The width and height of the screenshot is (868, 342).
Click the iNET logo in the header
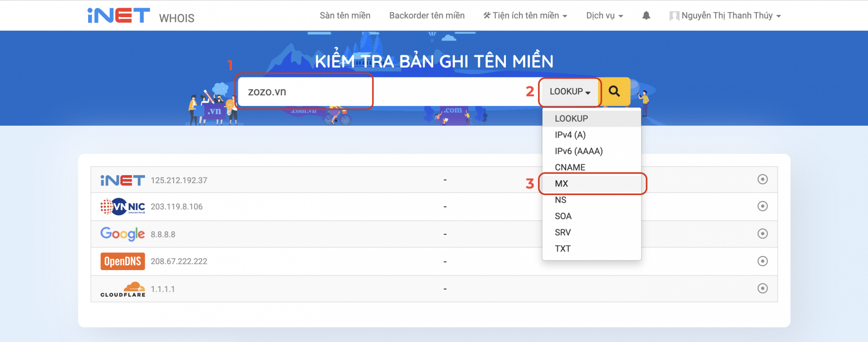coord(118,15)
